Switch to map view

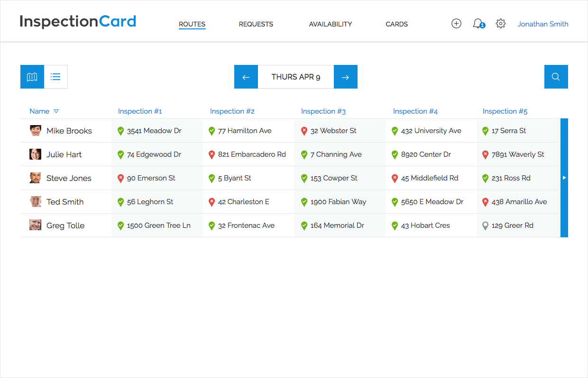[32, 77]
